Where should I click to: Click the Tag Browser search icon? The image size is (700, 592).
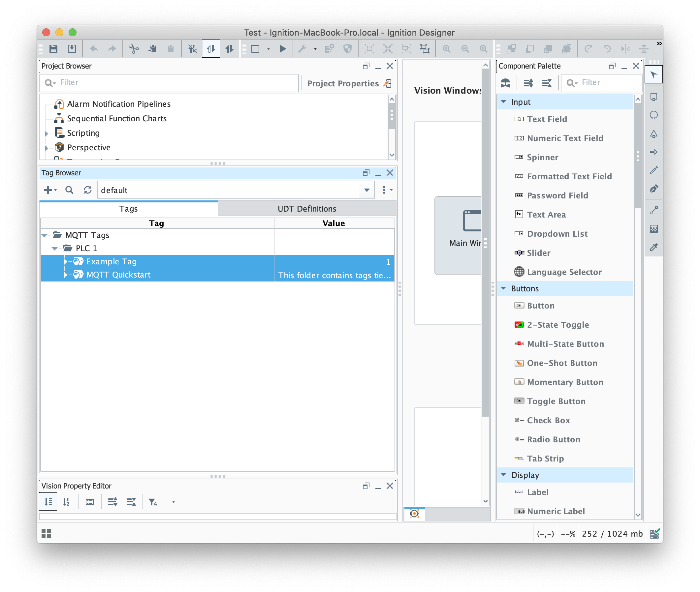pos(69,190)
